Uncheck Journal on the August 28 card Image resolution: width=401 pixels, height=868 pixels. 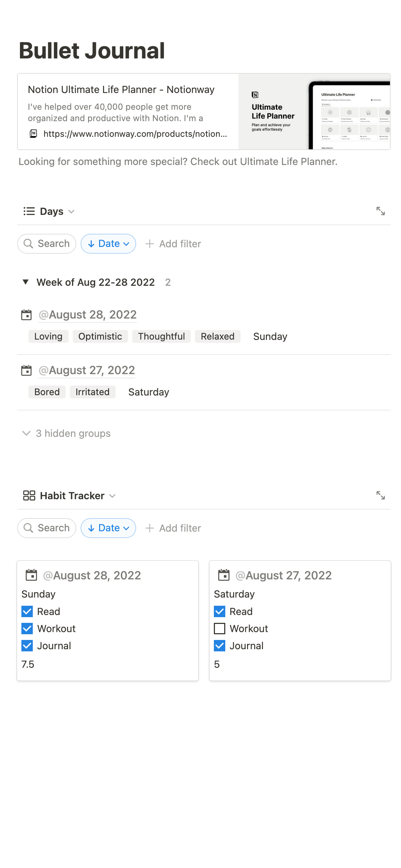click(x=27, y=646)
